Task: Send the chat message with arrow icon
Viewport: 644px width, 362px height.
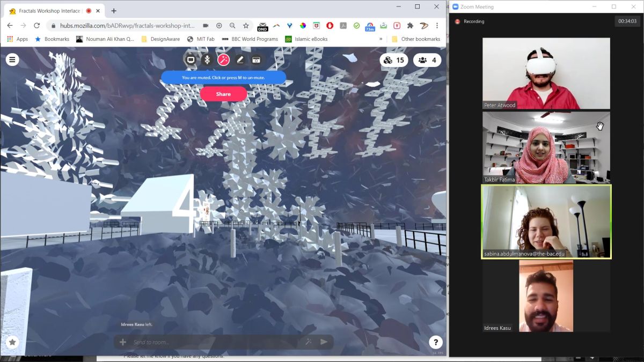Action: (x=324, y=342)
